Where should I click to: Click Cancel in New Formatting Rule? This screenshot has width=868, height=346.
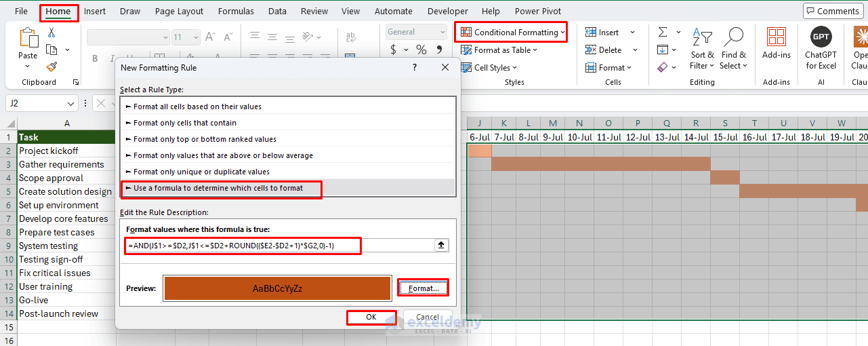(427, 317)
